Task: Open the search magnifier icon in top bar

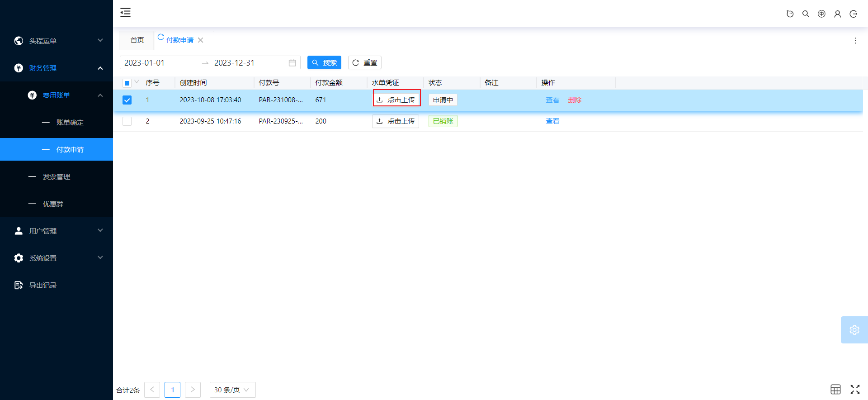Action: [806, 14]
